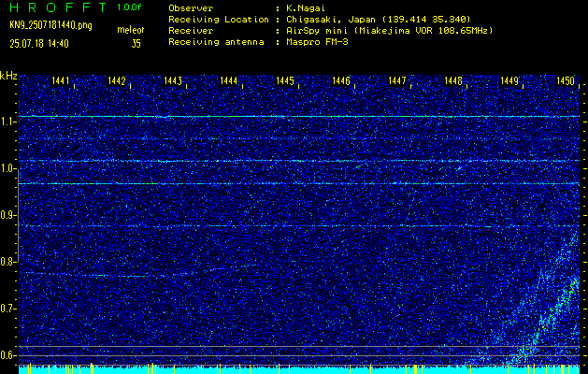This screenshot has height=374, width=588.
Task: Click the date stamp 25.07.18 14:40
Action: (39, 44)
